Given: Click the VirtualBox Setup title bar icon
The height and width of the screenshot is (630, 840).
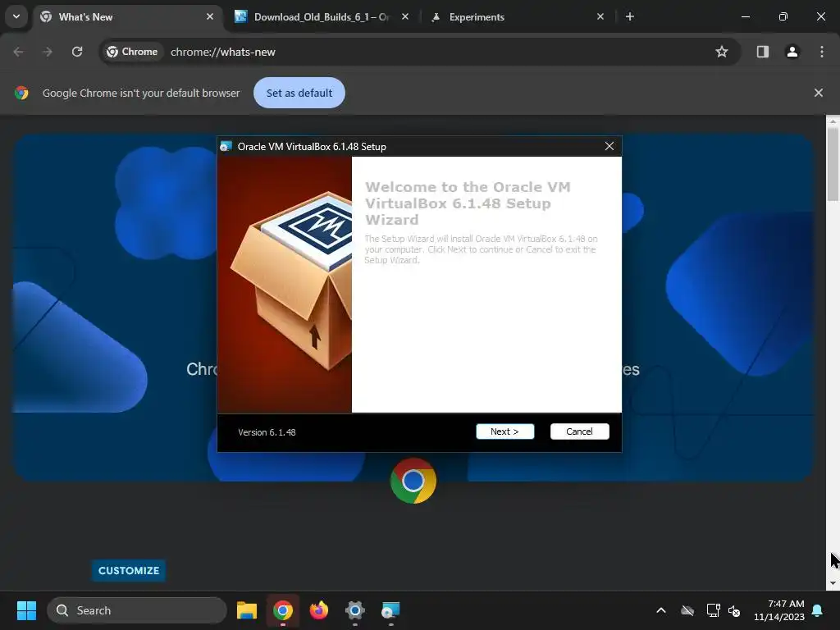Looking at the screenshot, I should point(226,146).
